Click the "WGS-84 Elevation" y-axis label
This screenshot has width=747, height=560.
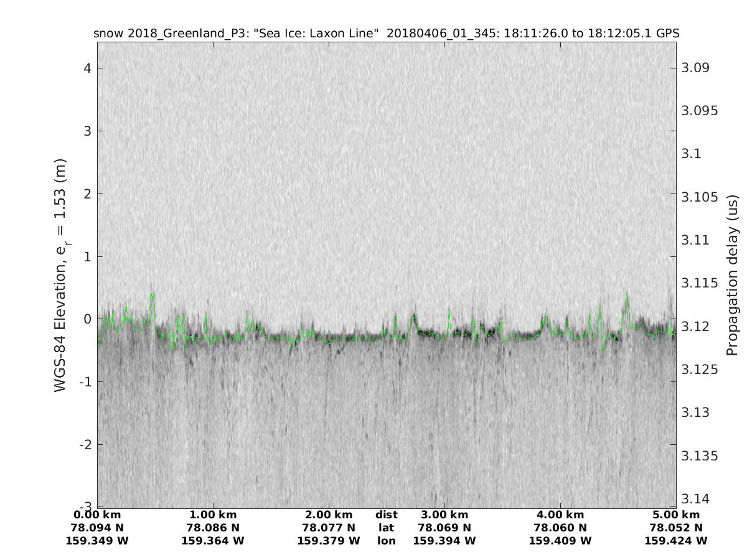61,275
